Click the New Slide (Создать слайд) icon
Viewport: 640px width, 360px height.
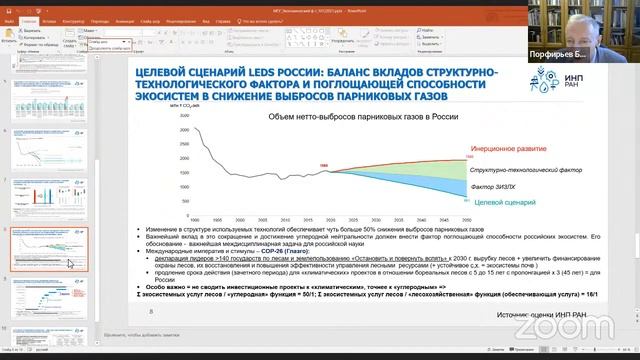[x=70, y=33]
